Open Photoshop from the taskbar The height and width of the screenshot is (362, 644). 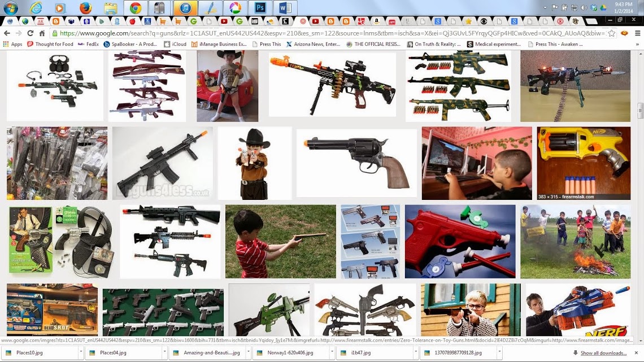(x=260, y=8)
